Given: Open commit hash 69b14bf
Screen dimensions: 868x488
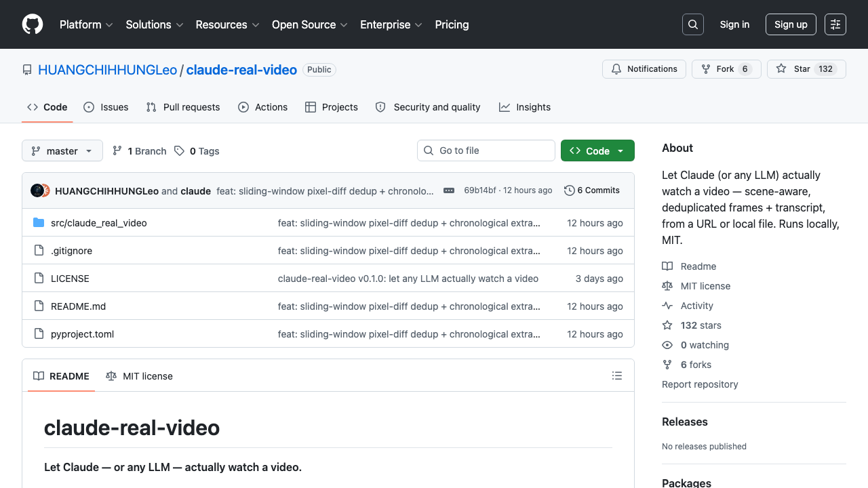Looking at the screenshot, I should [x=480, y=190].
